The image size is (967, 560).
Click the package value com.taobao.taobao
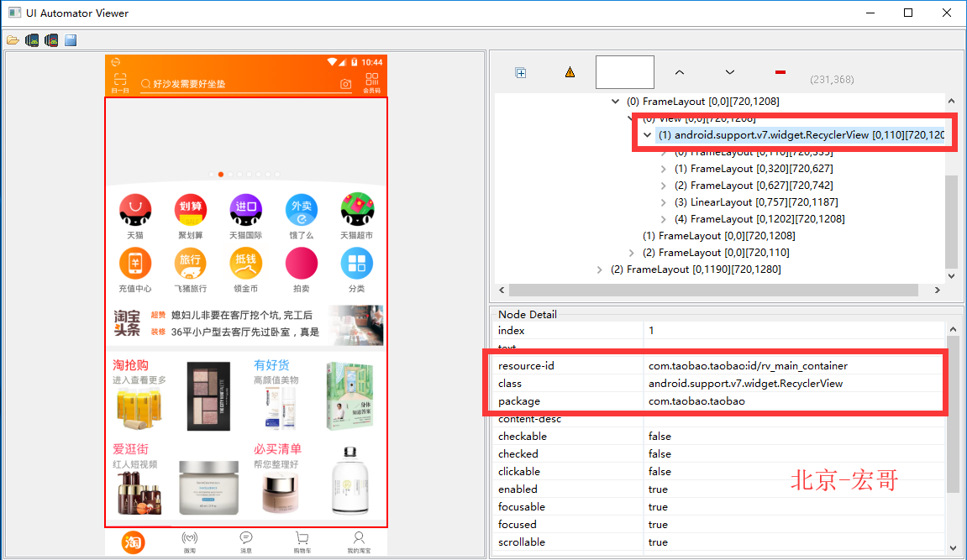(x=696, y=401)
